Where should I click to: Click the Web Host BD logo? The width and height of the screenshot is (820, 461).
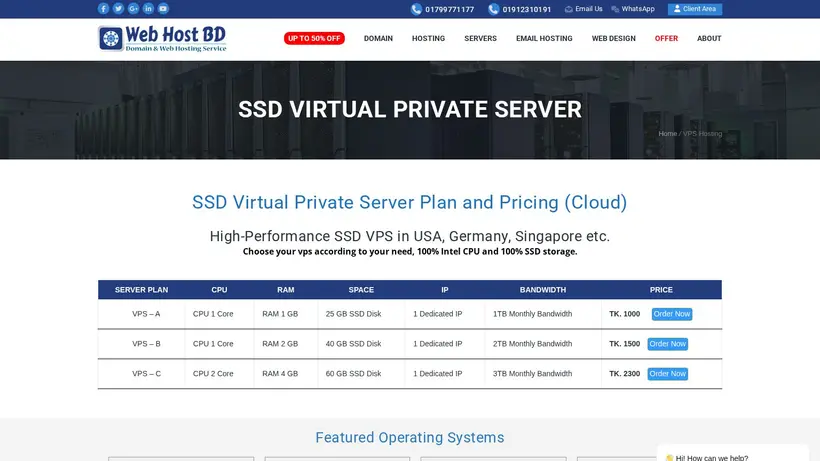[x=162, y=39]
